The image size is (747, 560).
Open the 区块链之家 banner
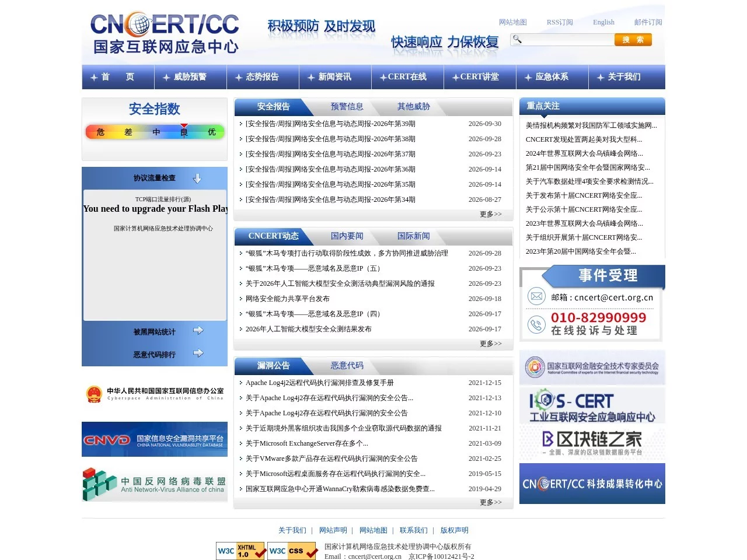[x=592, y=443]
